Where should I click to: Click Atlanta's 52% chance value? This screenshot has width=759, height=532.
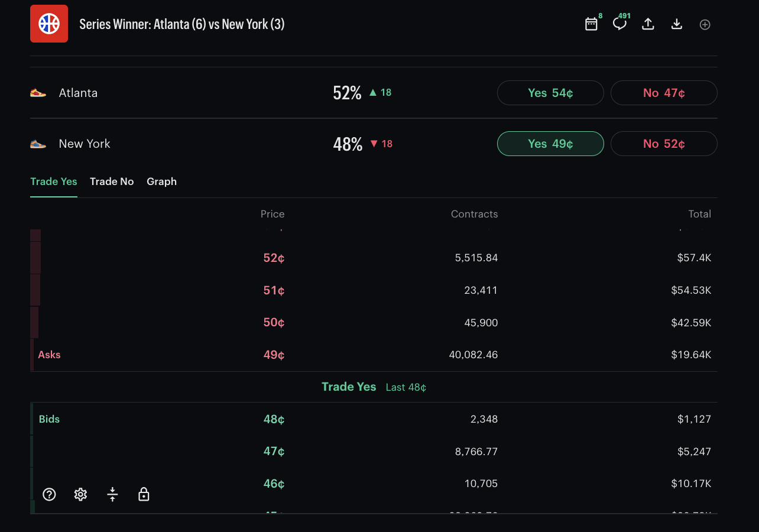[347, 93]
